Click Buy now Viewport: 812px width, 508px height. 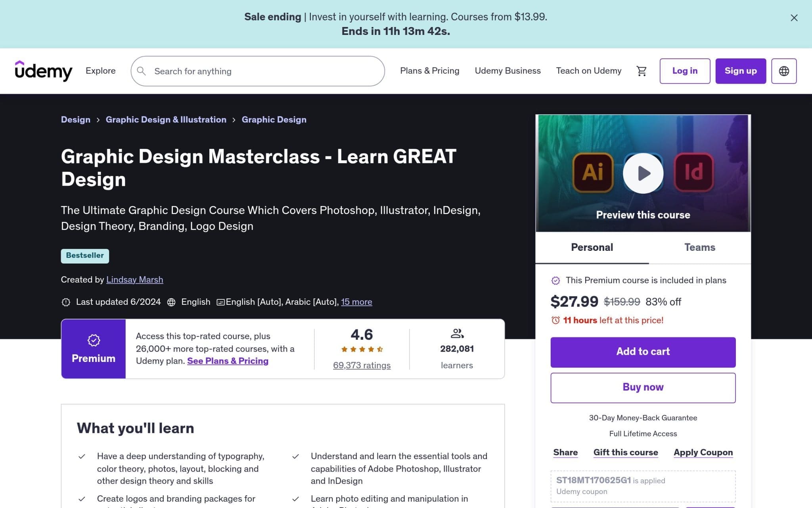(x=643, y=387)
